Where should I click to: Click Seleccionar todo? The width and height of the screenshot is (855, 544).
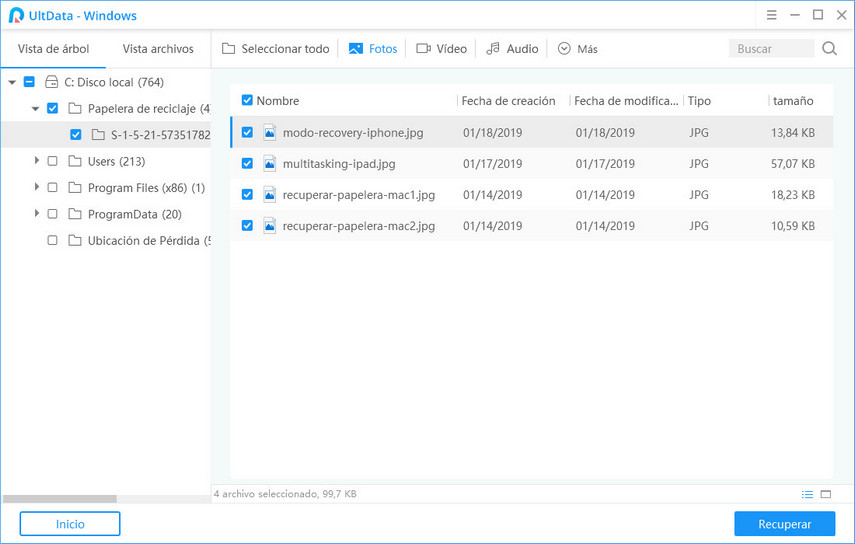point(275,49)
